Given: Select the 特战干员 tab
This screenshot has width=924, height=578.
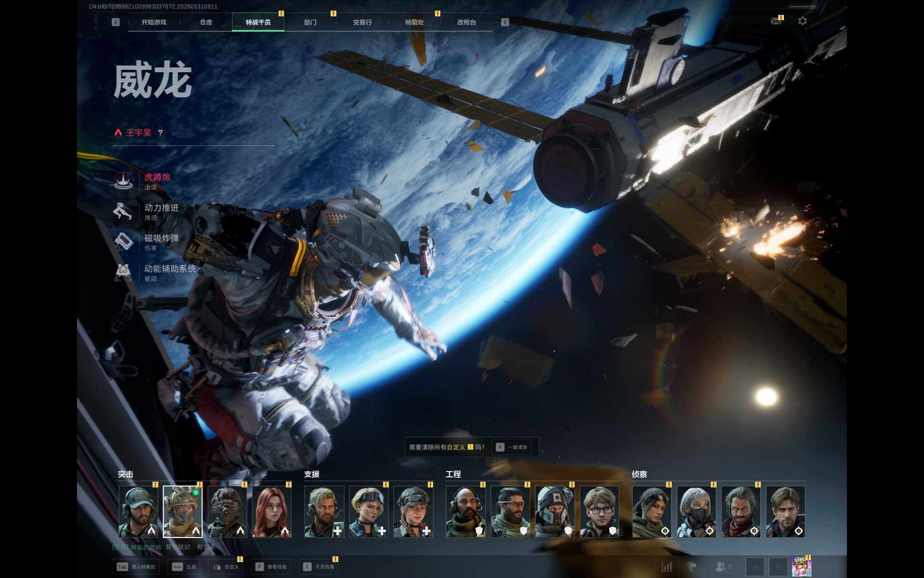Looking at the screenshot, I should coord(258,22).
